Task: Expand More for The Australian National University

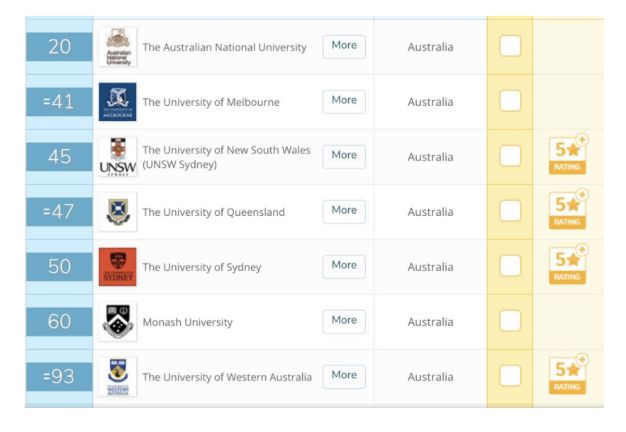Action: click(x=344, y=47)
